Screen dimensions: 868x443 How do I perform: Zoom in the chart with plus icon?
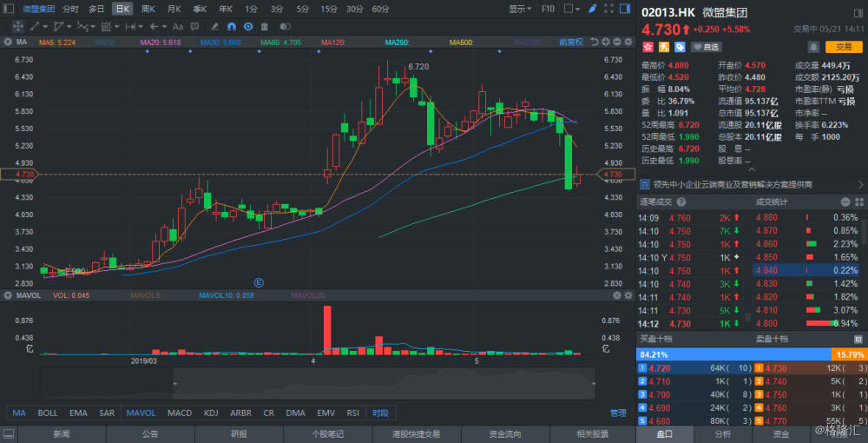(x=606, y=42)
